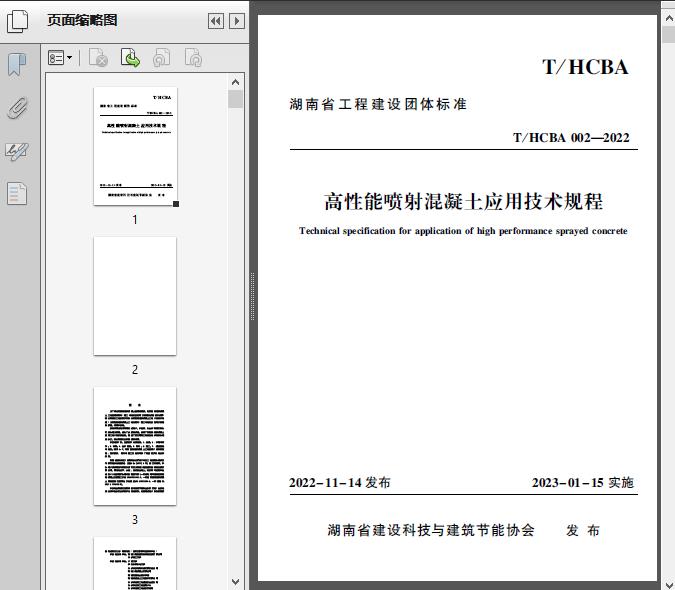The image size is (675, 590).
Task: Click publisher 湖南省建设科技与建筑节能协会
Action: click(431, 530)
